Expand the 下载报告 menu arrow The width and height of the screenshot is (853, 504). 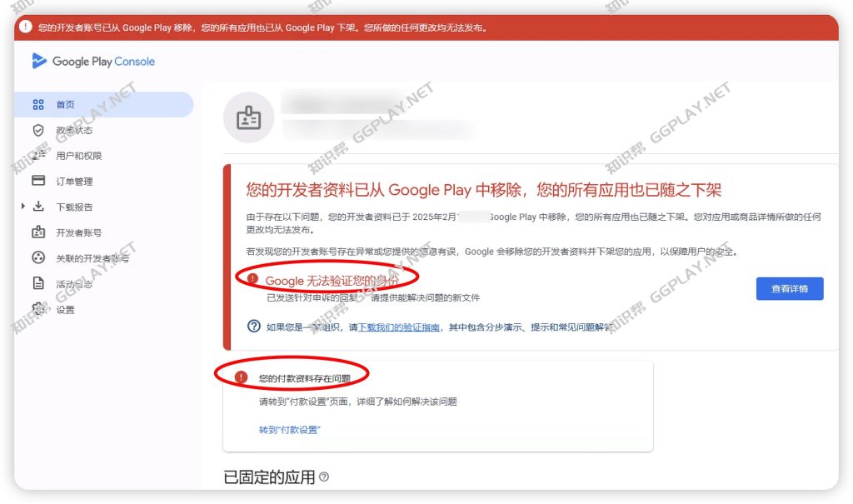click(x=22, y=207)
